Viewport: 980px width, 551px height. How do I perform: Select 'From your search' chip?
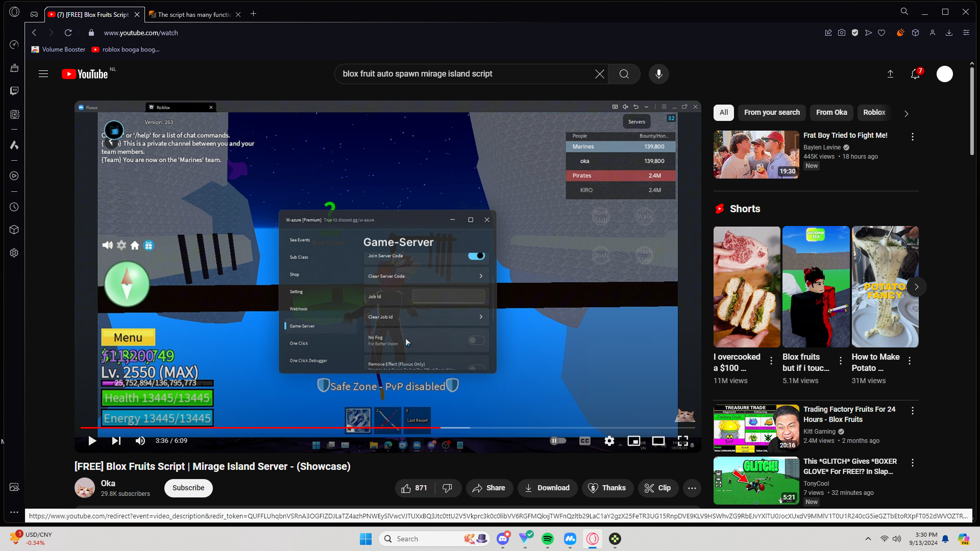point(772,113)
